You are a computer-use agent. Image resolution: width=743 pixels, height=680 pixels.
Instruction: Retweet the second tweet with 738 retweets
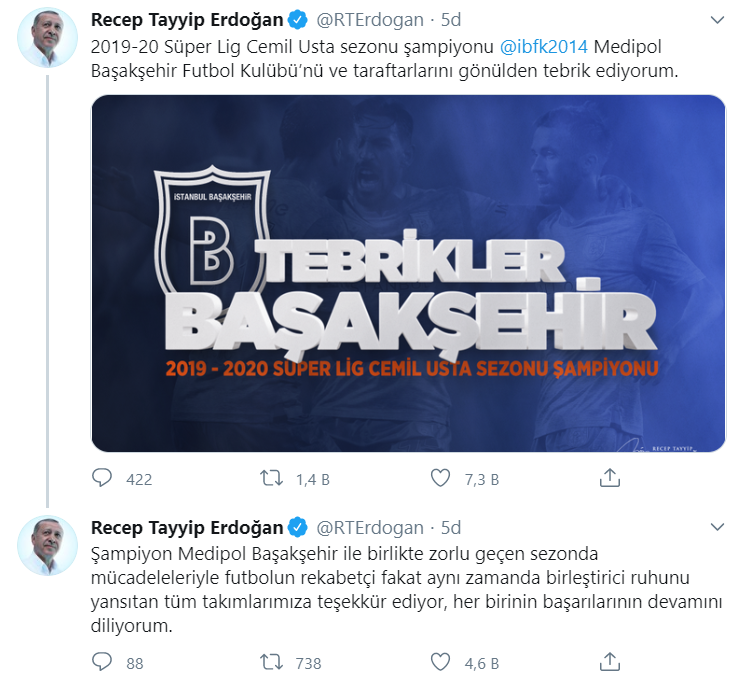pos(272,662)
